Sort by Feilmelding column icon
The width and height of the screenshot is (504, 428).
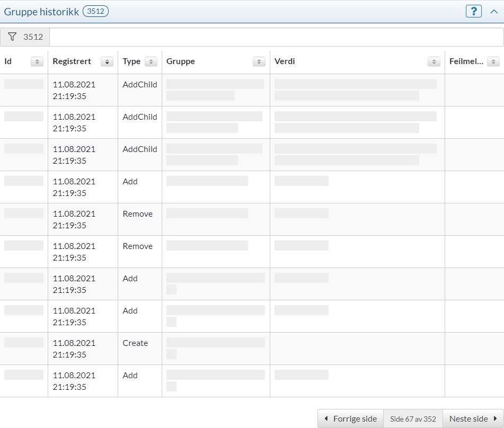493,62
